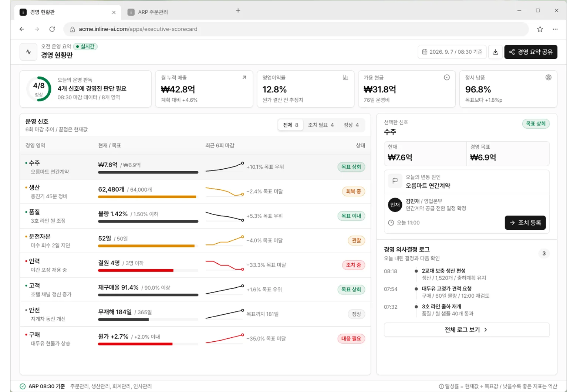The width and height of the screenshot is (577, 392).
Task: Open 전체 로그 보기
Action: 466,330
